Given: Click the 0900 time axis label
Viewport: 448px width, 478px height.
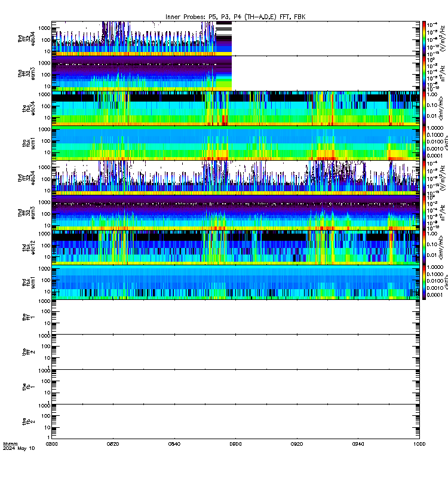Looking at the screenshot, I should [x=235, y=444].
